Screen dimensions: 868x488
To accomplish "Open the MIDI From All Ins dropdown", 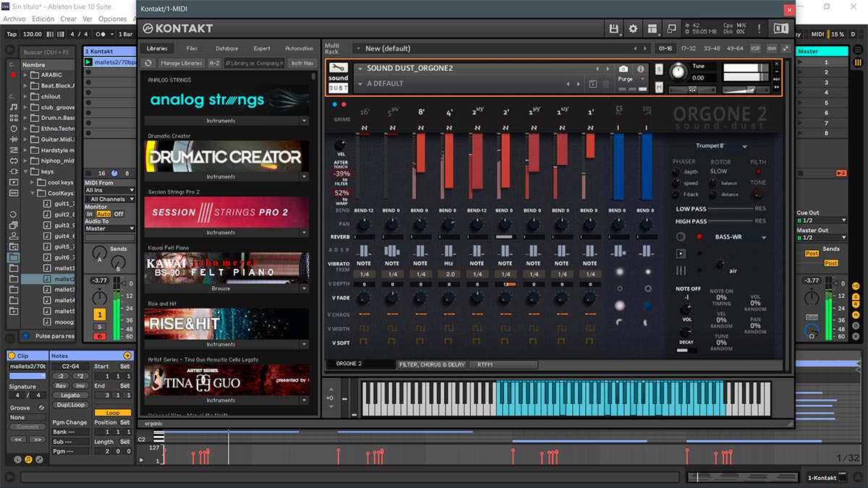I will point(110,191).
